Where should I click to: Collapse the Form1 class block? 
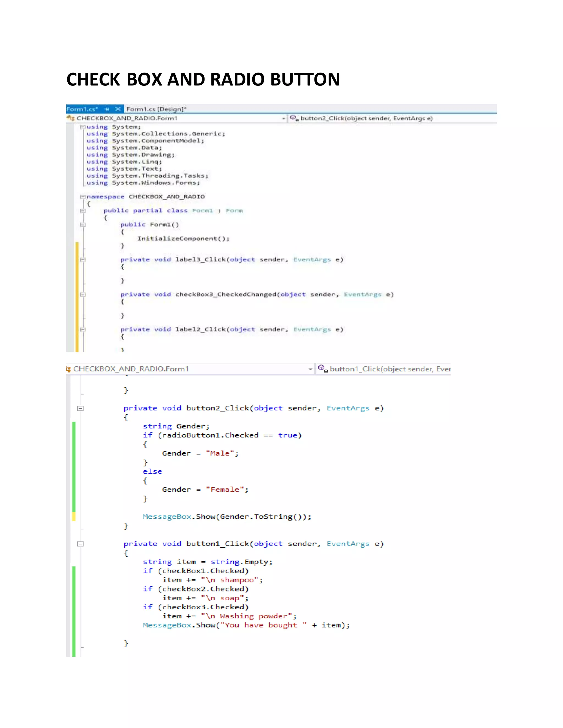click(83, 211)
